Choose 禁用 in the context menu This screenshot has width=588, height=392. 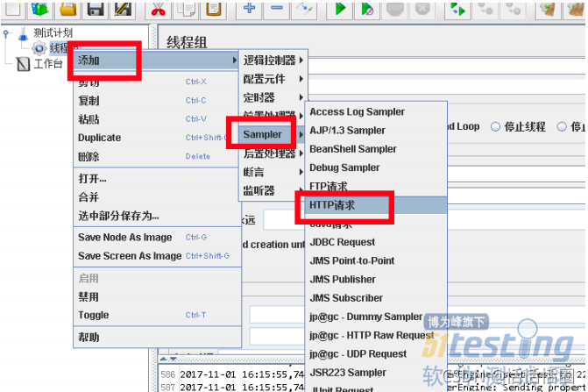157,297
